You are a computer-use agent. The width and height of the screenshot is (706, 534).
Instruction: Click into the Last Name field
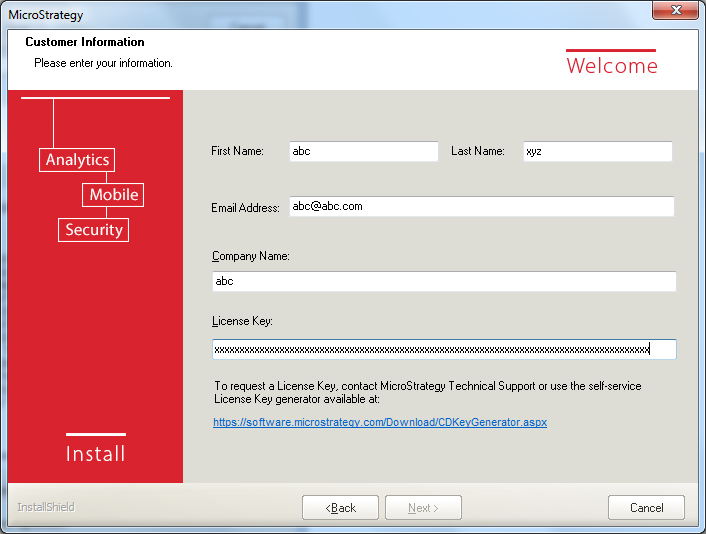click(597, 151)
